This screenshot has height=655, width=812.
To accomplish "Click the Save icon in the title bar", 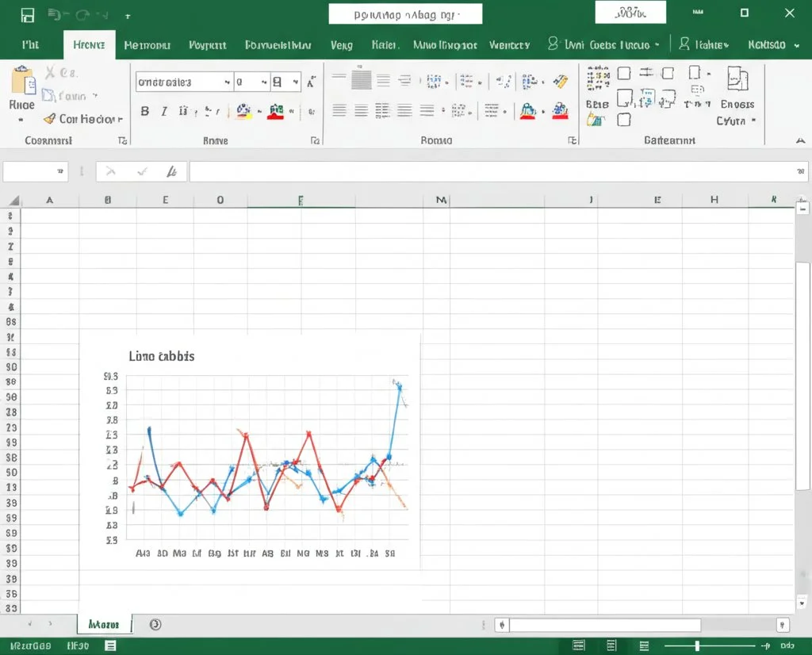I will click(x=28, y=15).
